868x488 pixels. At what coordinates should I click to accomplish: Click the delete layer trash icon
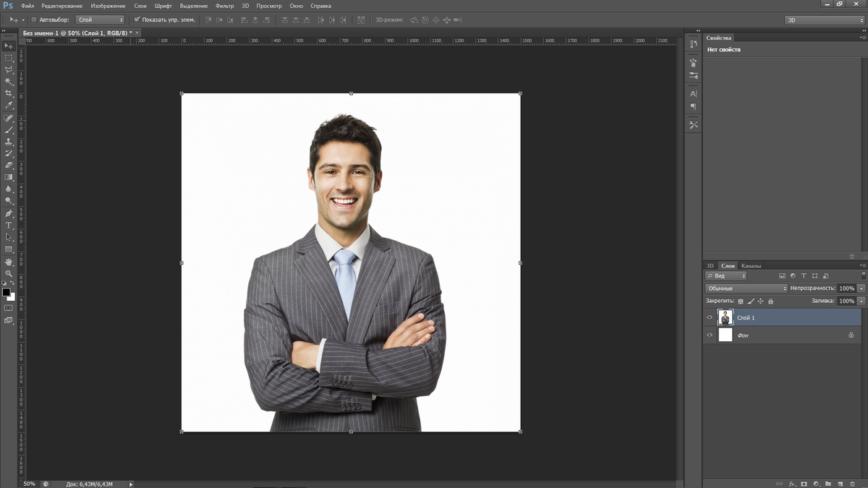pyautogui.click(x=851, y=484)
